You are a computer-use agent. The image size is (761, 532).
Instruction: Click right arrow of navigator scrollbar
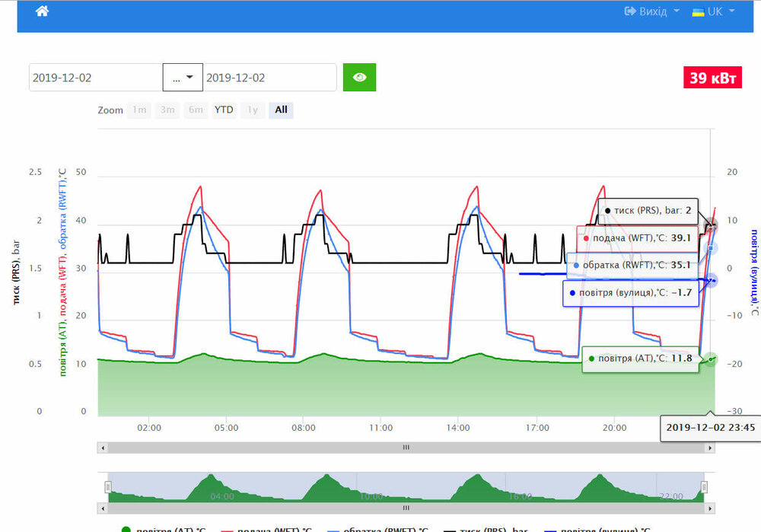[710, 508]
